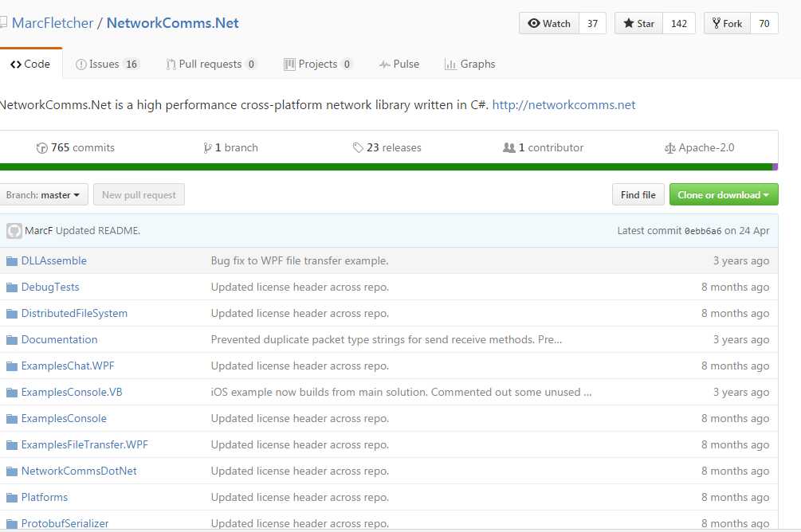Click the law scale icon beside Apache-2.0

pyautogui.click(x=669, y=148)
